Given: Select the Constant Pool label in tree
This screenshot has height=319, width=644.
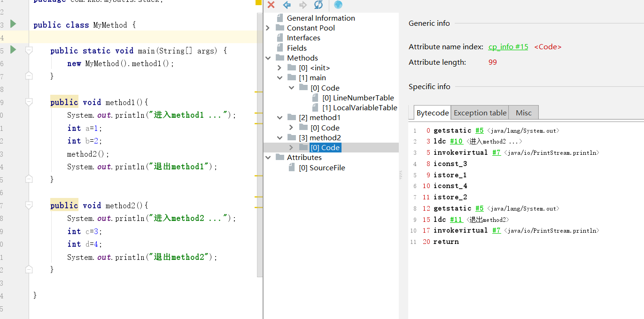Looking at the screenshot, I should click(310, 28).
